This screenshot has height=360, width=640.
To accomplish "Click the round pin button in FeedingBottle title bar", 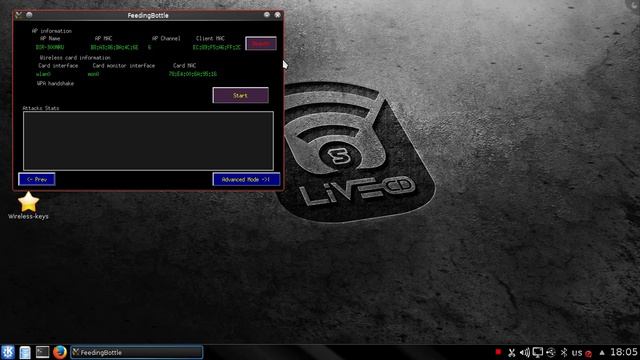I will pos(29,15).
